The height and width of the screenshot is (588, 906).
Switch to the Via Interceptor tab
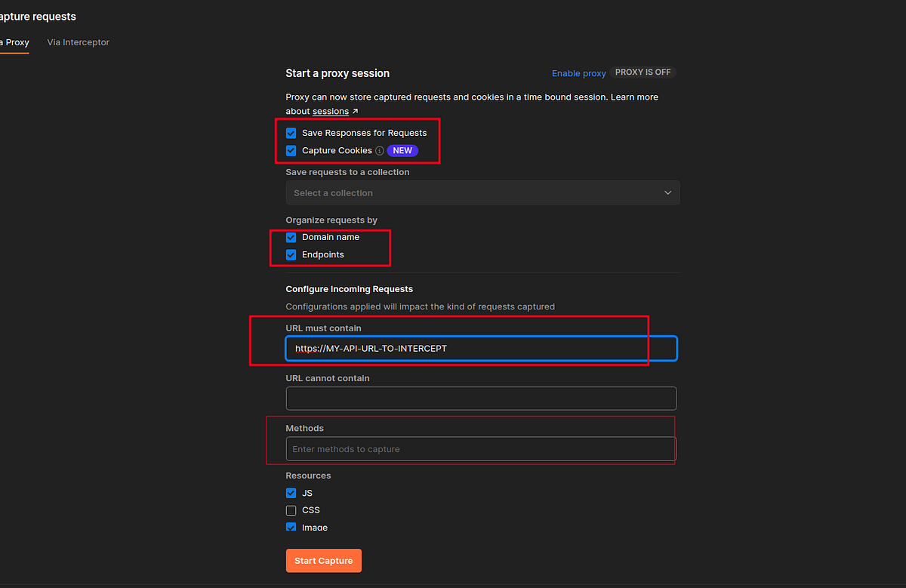click(x=78, y=42)
